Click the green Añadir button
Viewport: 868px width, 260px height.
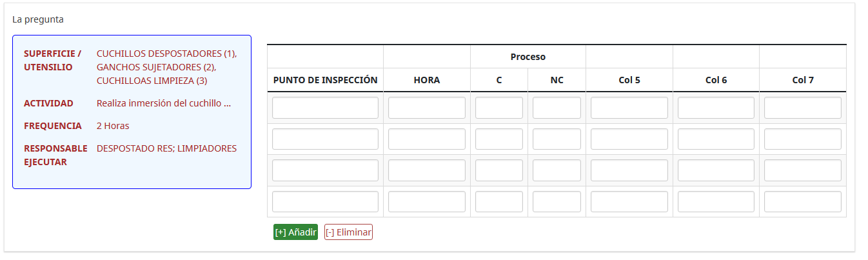pyautogui.click(x=295, y=232)
